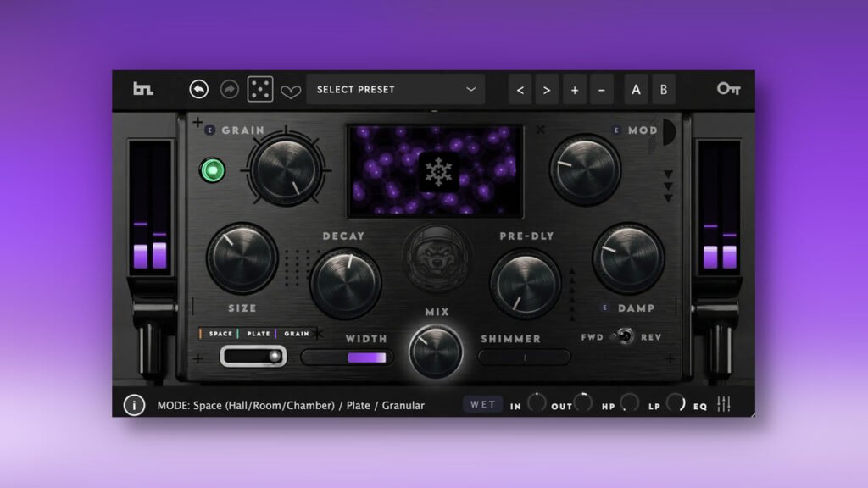Open the EQ sliders icon bottom right

pyautogui.click(x=725, y=404)
